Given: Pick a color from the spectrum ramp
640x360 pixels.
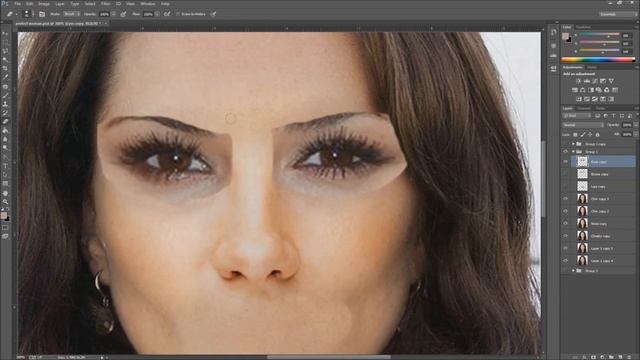Looking at the screenshot, I should 598,60.
